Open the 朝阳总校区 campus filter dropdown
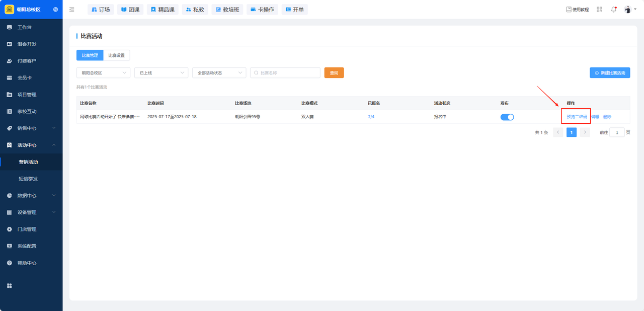The width and height of the screenshot is (644, 311). (x=103, y=73)
